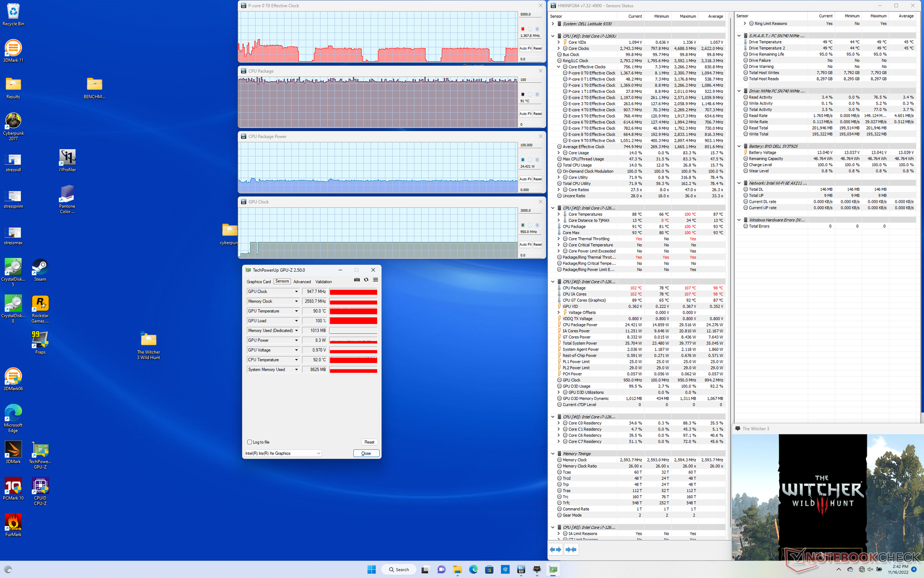
Task: Open Task View on the taskbar
Action: [x=425, y=569]
